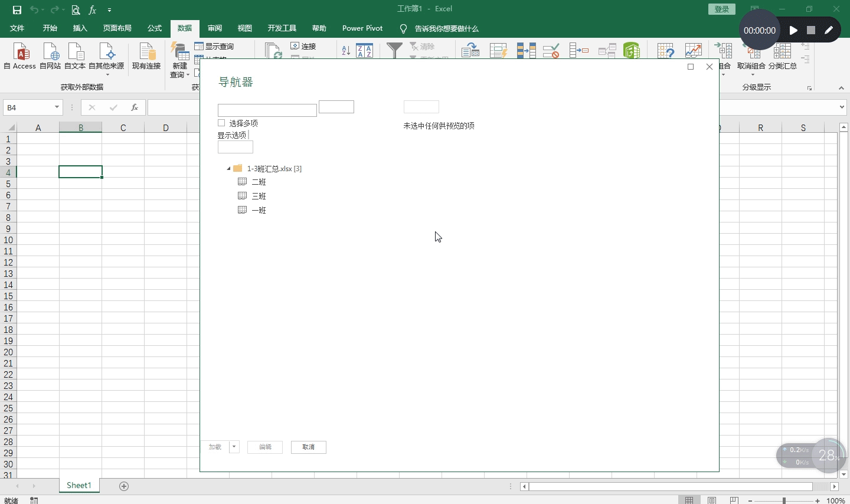Click the 取消 button in Navigator
This screenshot has height=504, width=850.
308,447
